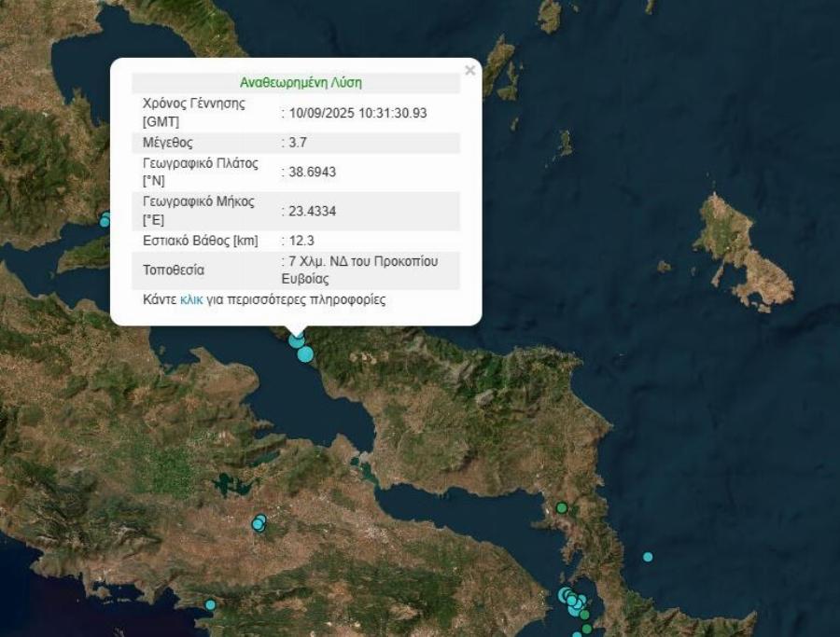The width and height of the screenshot is (840, 637).
Task: Click the cyan marker pair on the western coastline
Action: pyautogui.click(x=105, y=221)
